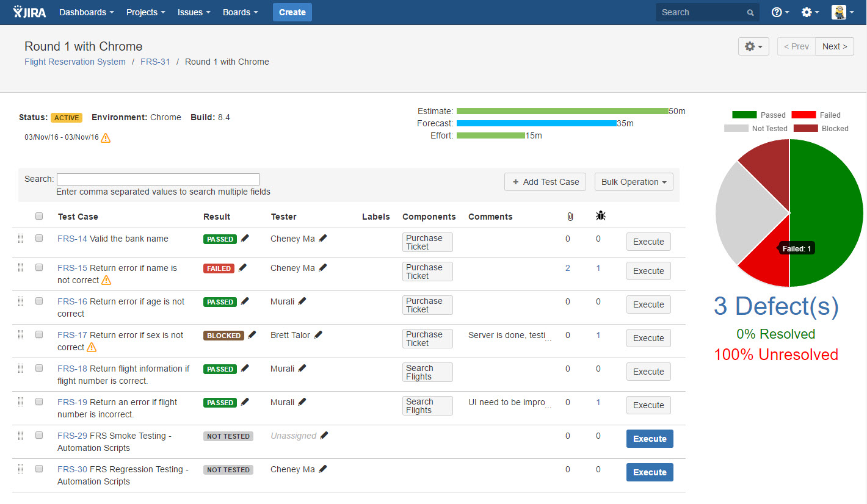Click the blue Execute button for FRS-29

coord(650,439)
